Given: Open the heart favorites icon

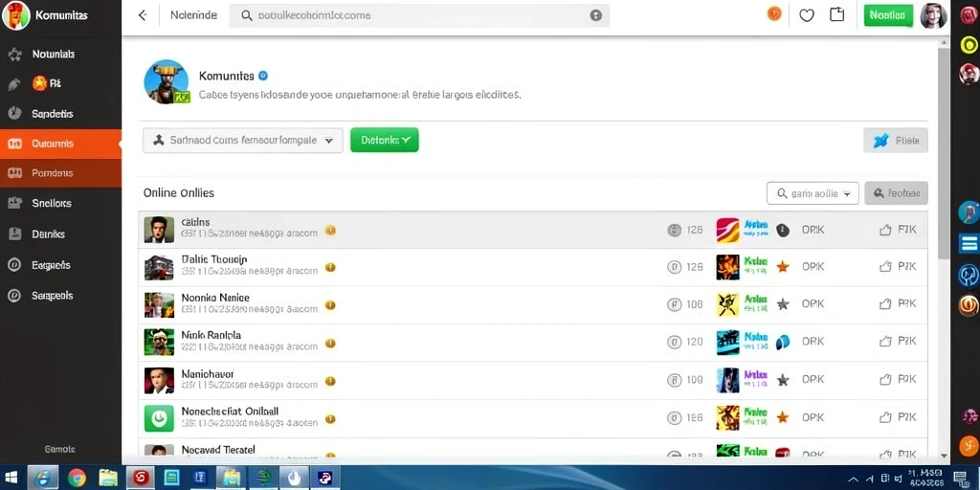Looking at the screenshot, I should pos(807,15).
